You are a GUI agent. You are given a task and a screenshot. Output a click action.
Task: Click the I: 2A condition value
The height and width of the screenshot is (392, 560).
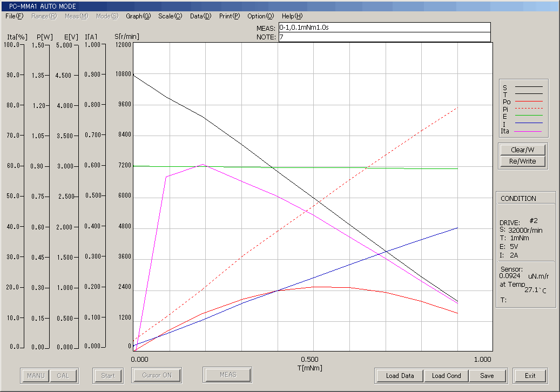[x=509, y=255]
